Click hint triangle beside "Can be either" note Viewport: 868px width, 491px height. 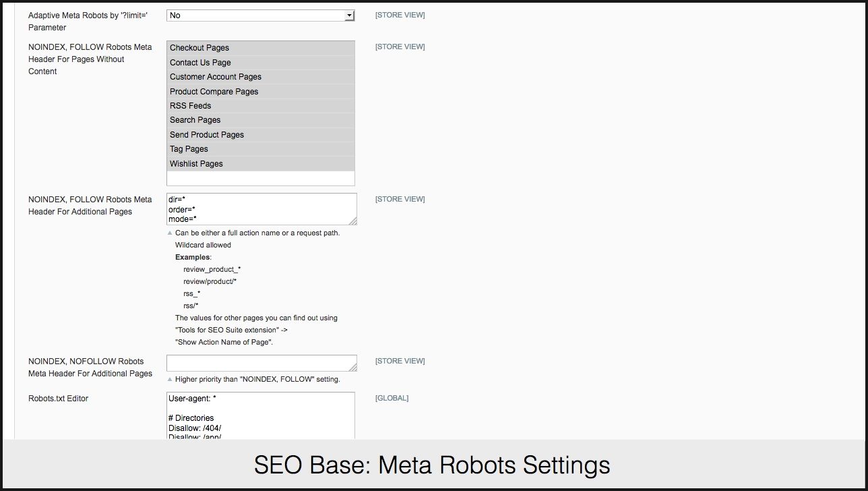tap(170, 233)
